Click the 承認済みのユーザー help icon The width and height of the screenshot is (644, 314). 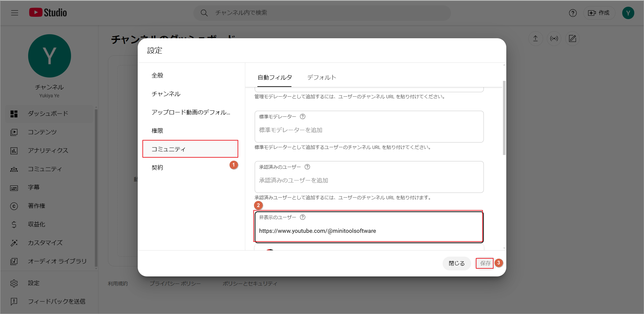point(307,167)
